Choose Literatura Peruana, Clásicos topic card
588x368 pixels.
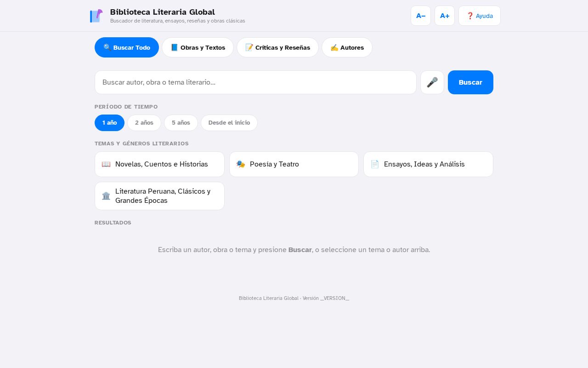pyautogui.click(x=159, y=196)
